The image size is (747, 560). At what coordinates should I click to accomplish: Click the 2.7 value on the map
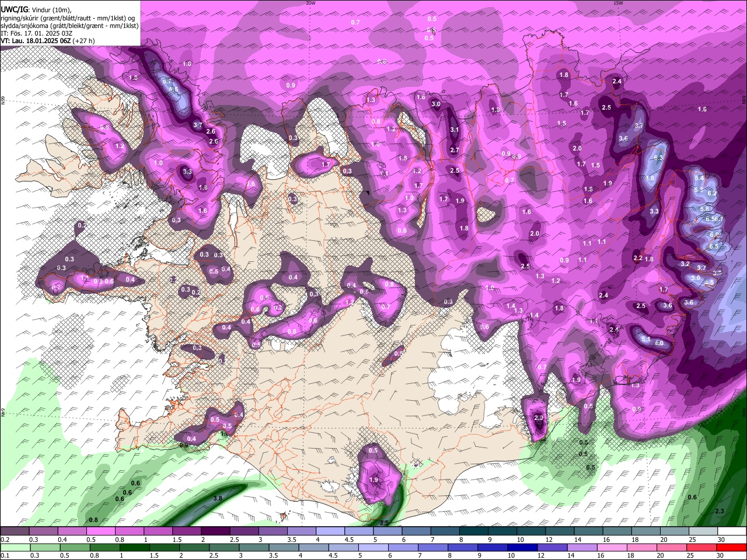[x=455, y=150]
